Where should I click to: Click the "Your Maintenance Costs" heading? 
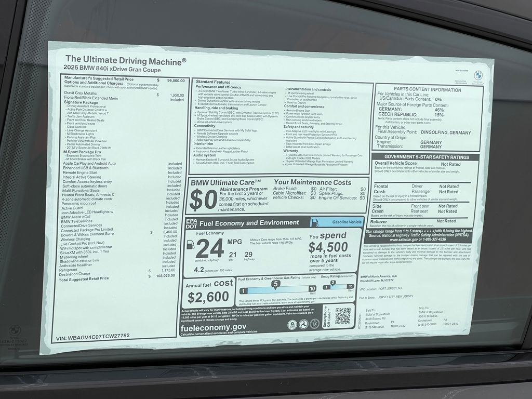pyautogui.click(x=312, y=182)
